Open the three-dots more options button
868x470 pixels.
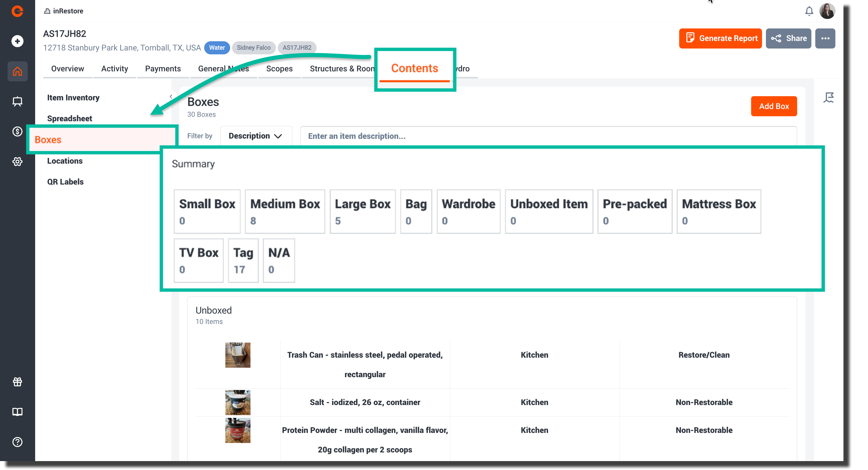coord(825,38)
